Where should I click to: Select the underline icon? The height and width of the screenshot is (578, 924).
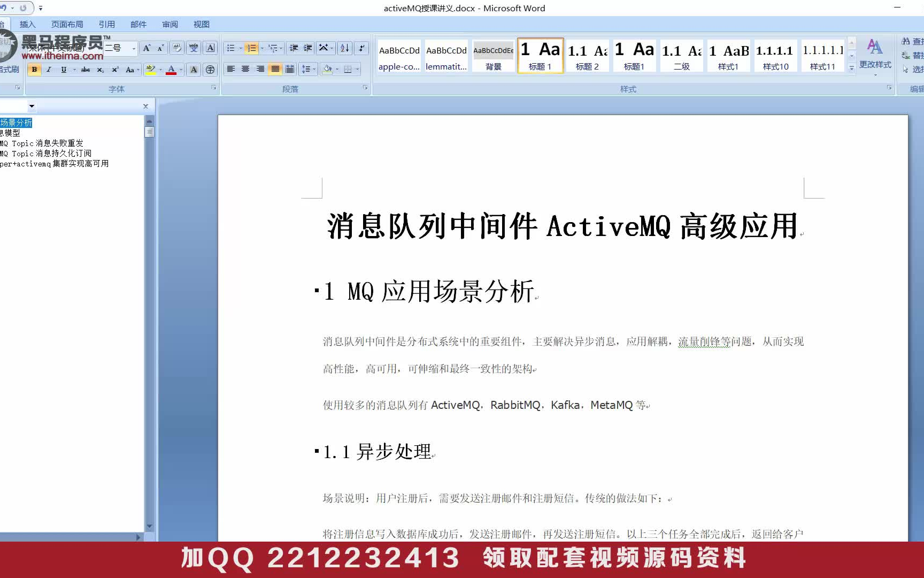(64, 70)
